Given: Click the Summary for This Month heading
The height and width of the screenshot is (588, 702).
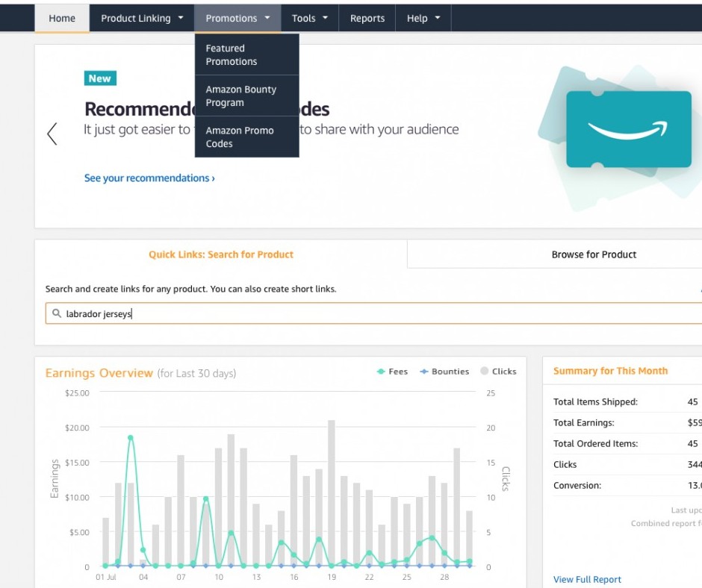Looking at the screenshot, I should click(610, 371).
